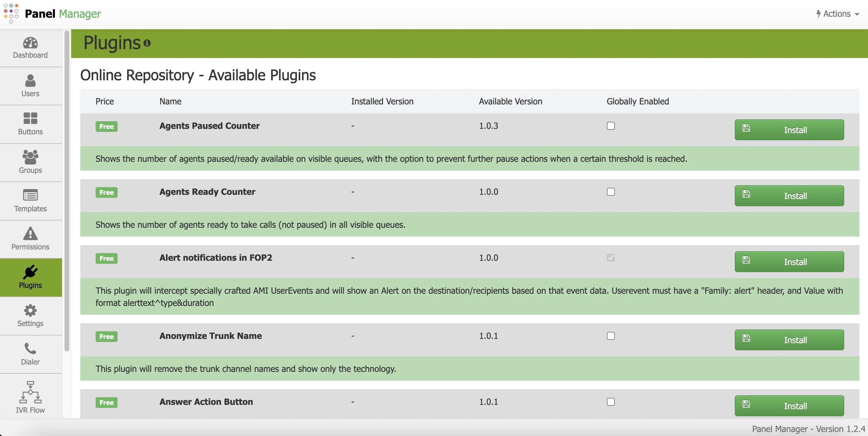Open the Settings section
Viewport: 868px width, 436px height.
click(30, 316)
